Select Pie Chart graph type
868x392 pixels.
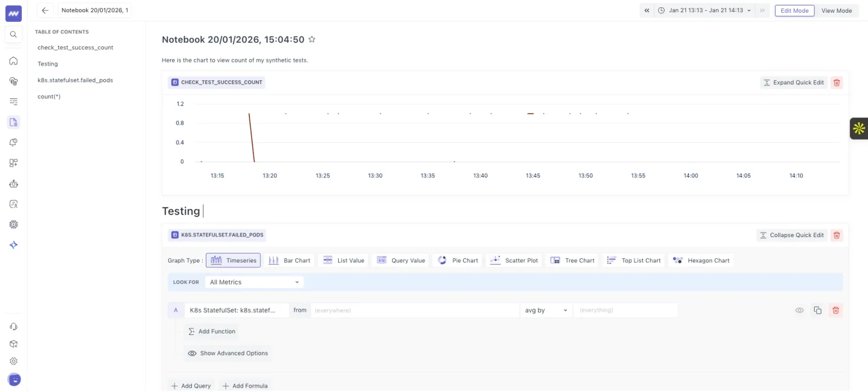[458, 260]
